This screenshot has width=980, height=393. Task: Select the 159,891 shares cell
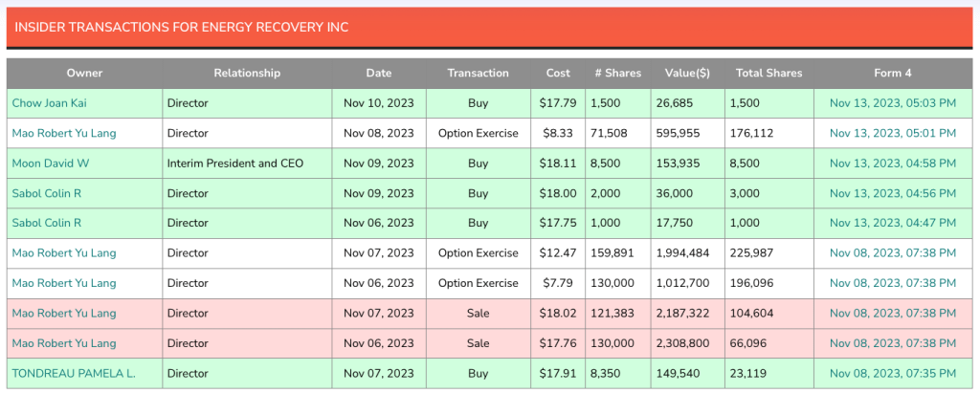pyautogui.click(x=618, y=253)
